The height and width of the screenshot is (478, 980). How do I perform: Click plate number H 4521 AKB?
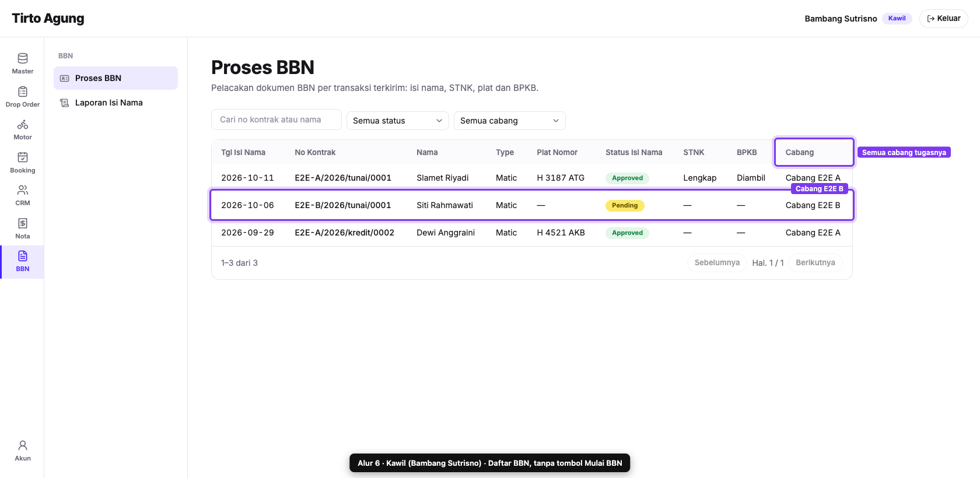pyautogui.click(x=561, y=233)
